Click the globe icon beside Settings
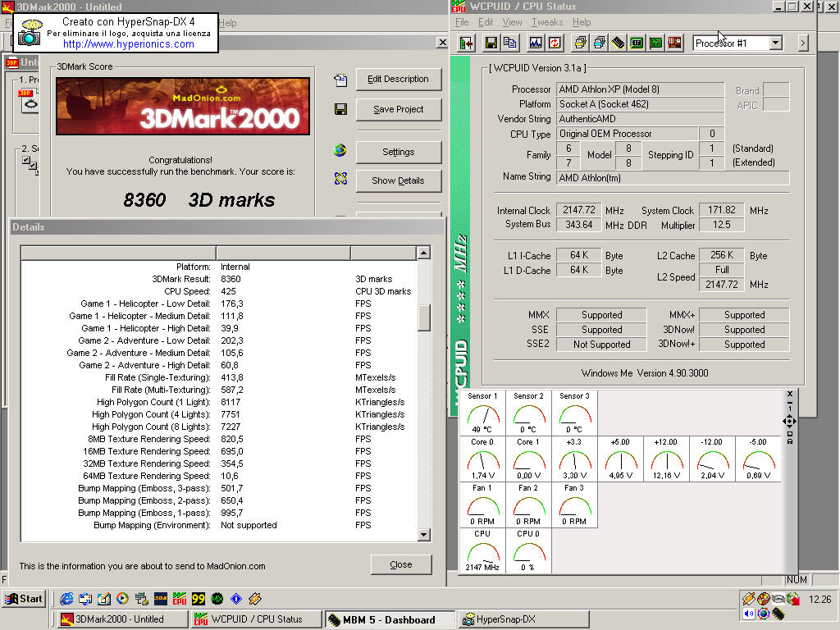The image size is (840, 630). (x=340, y=151)
